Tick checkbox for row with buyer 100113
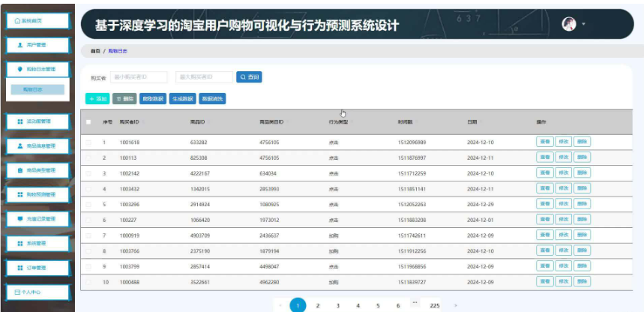This screenshot has height=312, width=644. coord(88,157)
